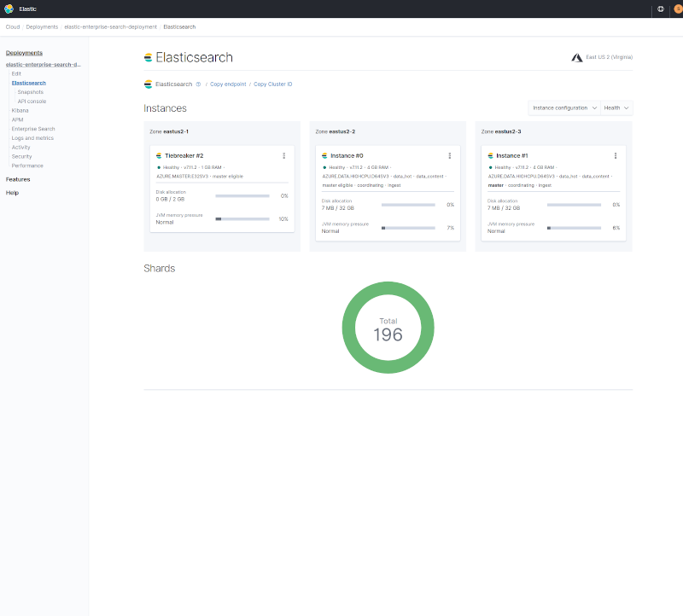The image size is (683, 616).
Task: Click Zone eastus2-2 label
Action: click(x=336, y=131)
